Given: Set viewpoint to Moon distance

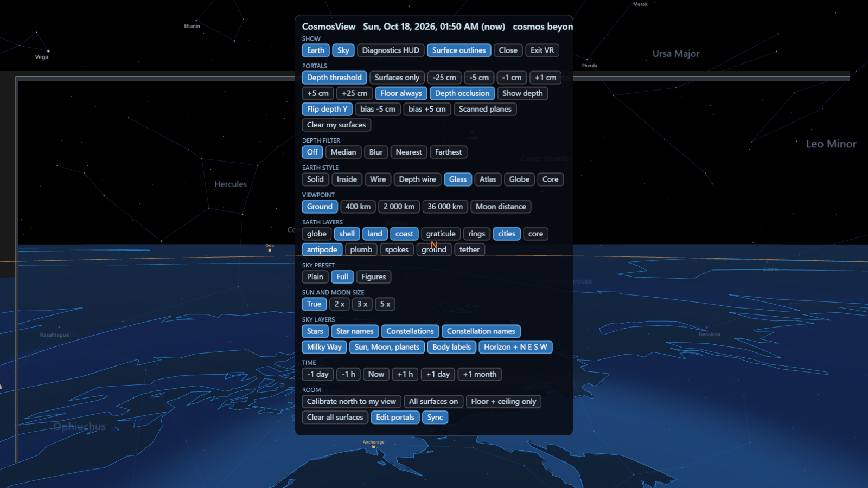Looking at the screenshot, I should coord(501,207).
